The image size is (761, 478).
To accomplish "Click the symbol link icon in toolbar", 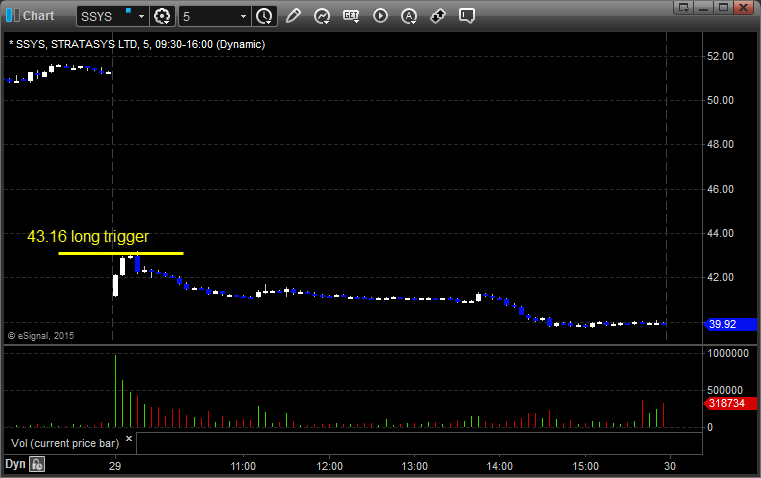I will [x=438, y=16].
